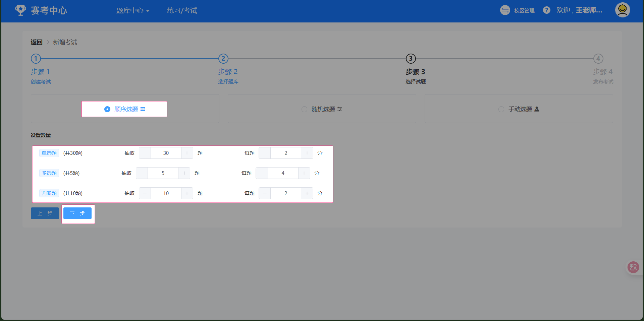Click the 步骤 2 label
This screenshot has height=321, width=644.
(x=228, y=72)
